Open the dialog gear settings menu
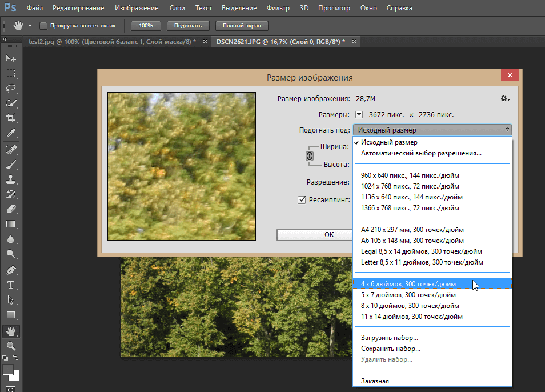This screenshot has height=392, width=545. click(x=504, y=99)
